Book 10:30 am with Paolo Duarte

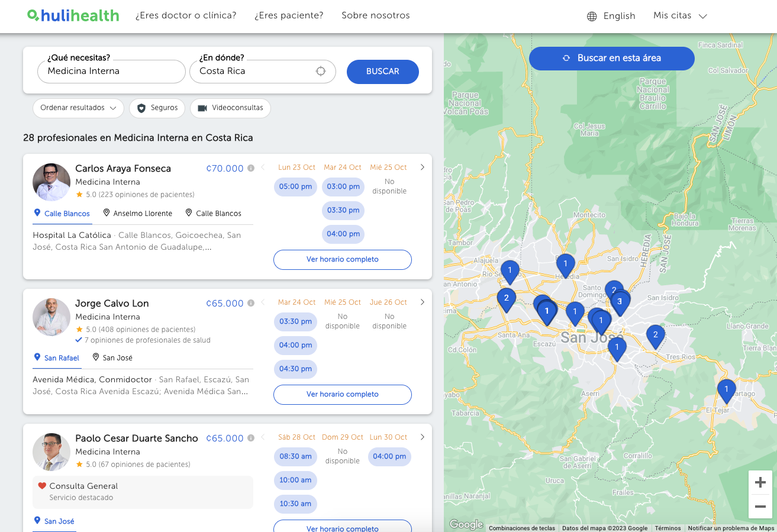point(295,504)
